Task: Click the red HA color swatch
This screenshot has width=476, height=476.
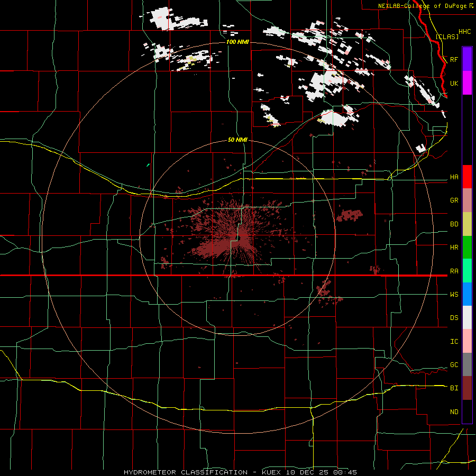Action: coord(467,177)
